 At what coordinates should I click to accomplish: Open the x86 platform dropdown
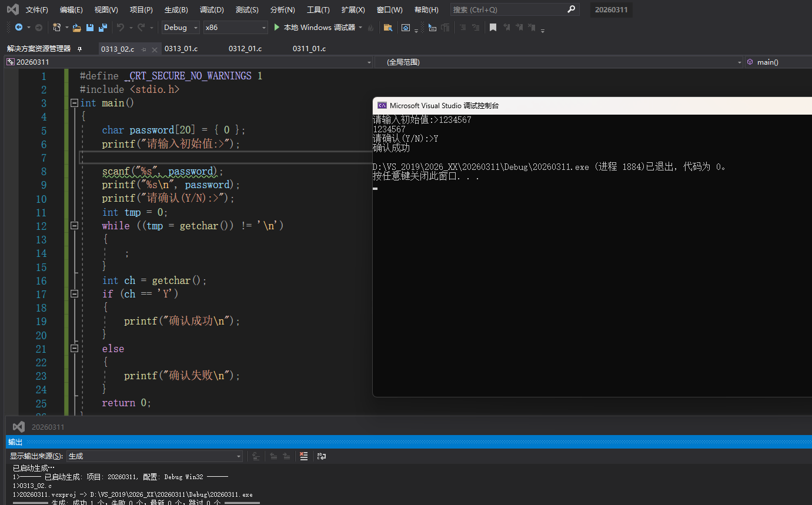click(x=236, y=28)
